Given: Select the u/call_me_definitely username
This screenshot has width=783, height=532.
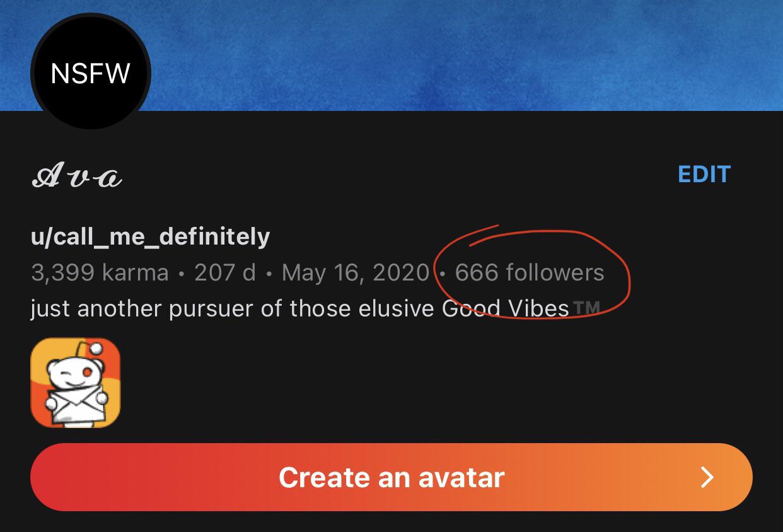Looking at the screenshot, I should coord(150,236).
